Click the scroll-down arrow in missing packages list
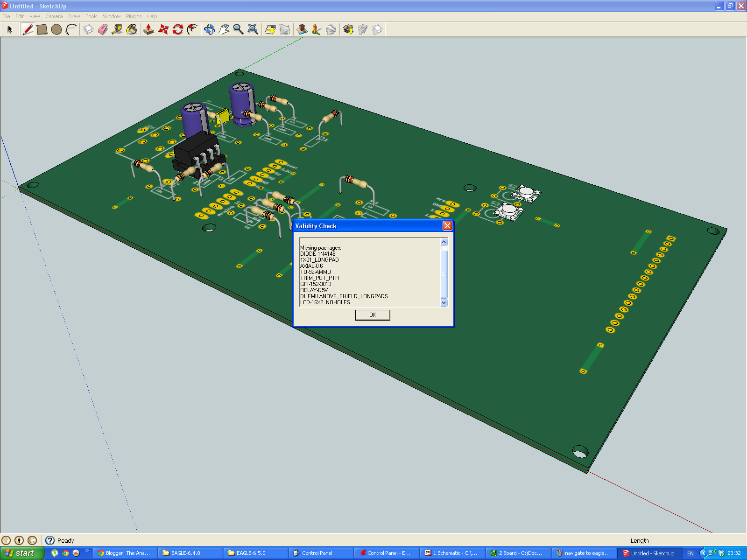Image resolution: width=747 pixels, height=560 pixels. coord(444,302)
